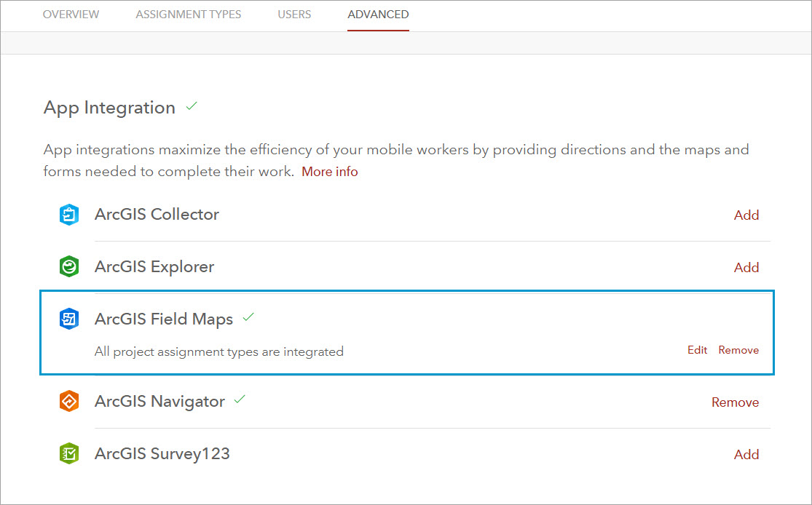812x505 pixels.
Task: Switch to the OVERVIEW tab
Action: click(70, 14)
